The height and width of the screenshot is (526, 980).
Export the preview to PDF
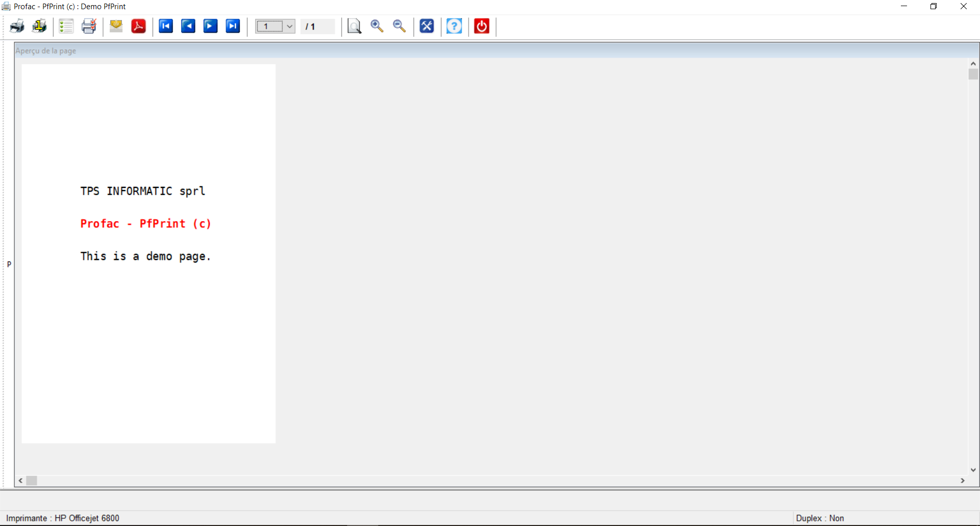pos(138,26)
